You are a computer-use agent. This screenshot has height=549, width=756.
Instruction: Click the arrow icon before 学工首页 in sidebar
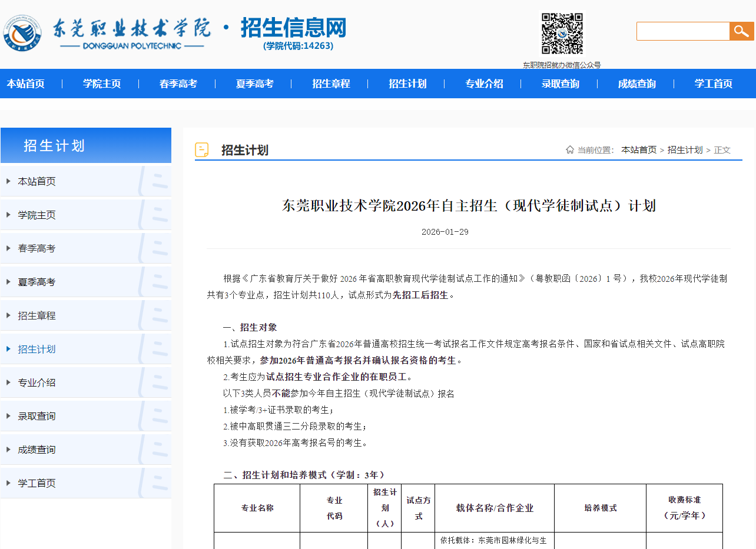click(x=7, y=483)
